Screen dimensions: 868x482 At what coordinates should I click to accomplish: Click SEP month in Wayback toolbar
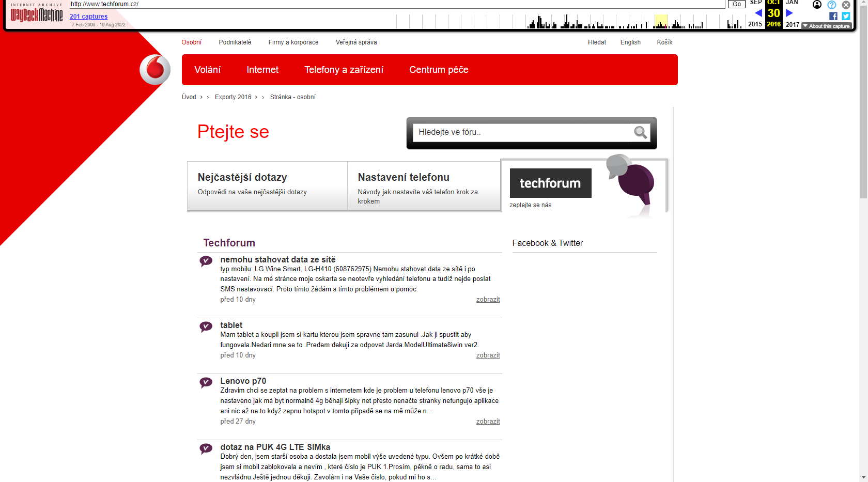[x=756, y=3]
